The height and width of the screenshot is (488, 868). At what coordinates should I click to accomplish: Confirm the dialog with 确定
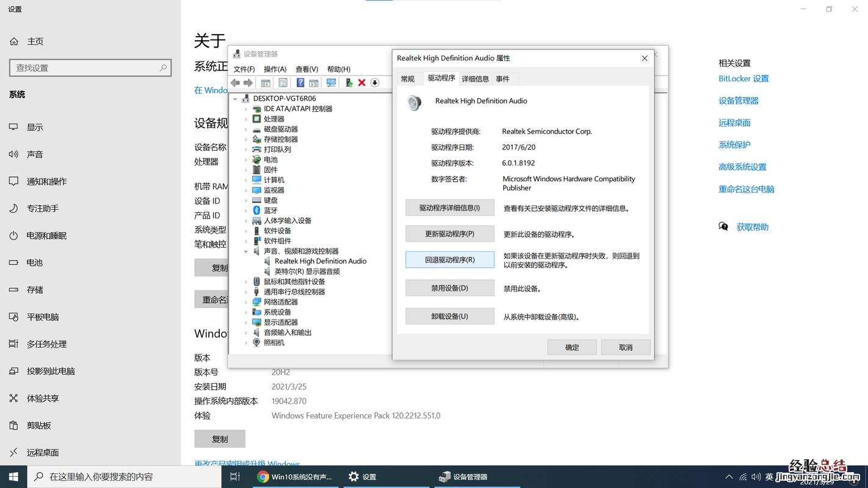572,347
